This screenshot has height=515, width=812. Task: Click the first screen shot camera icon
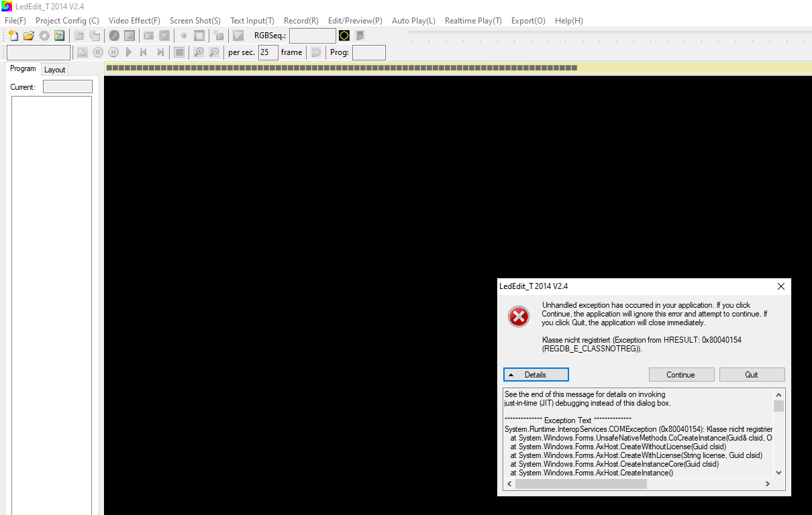click(x=148, y=36)
